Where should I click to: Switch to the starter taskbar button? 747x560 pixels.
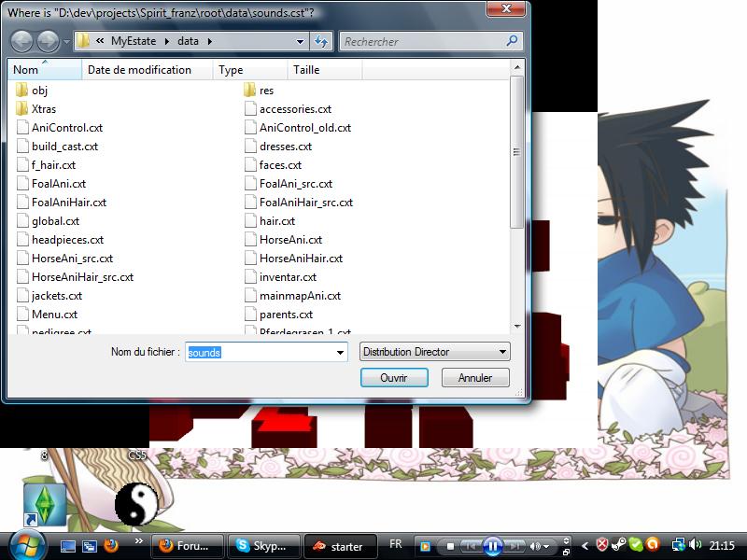click(340, 546)
